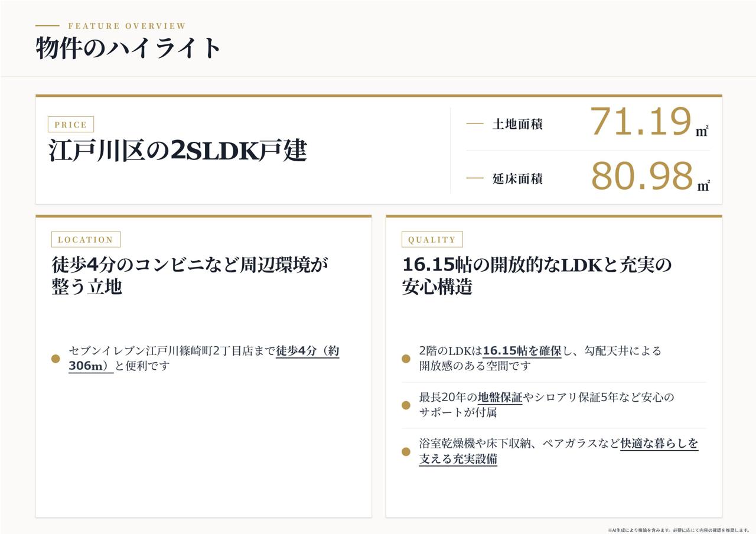Click the "QUALITY" badge
Screen dimensions: 756x534
432,239
